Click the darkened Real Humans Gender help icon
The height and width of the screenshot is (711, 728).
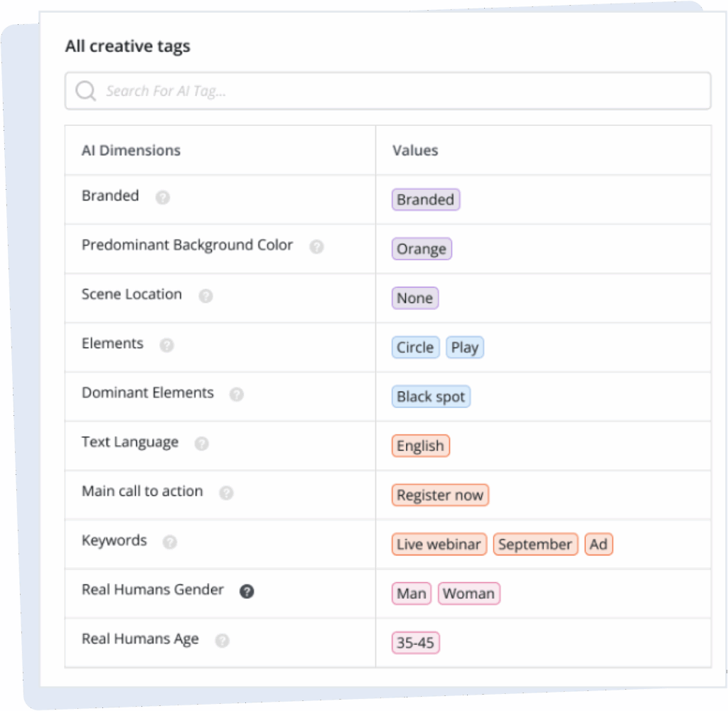247,590
